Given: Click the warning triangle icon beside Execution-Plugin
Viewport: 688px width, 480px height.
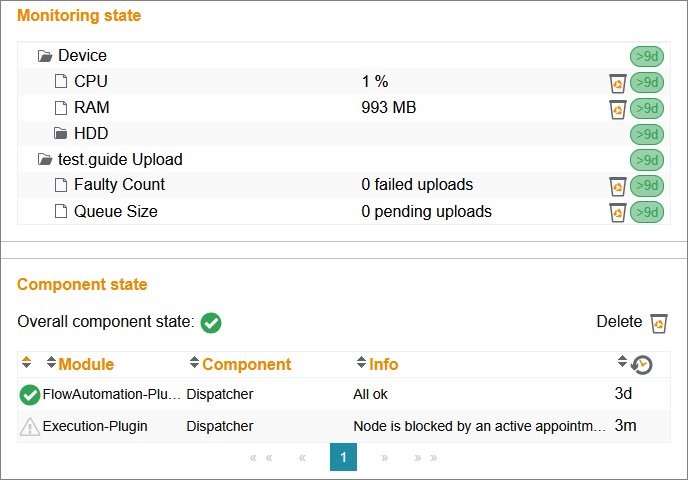Looking at the screenshot, I should [x=29, y=426].
